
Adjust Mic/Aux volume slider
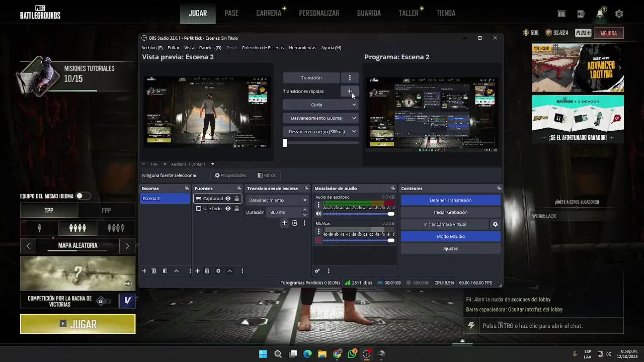point(359,240)
